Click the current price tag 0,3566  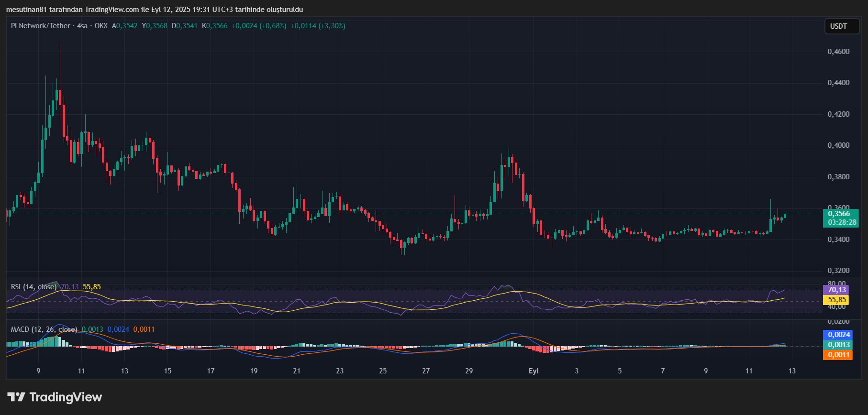[x=839, y=214]
